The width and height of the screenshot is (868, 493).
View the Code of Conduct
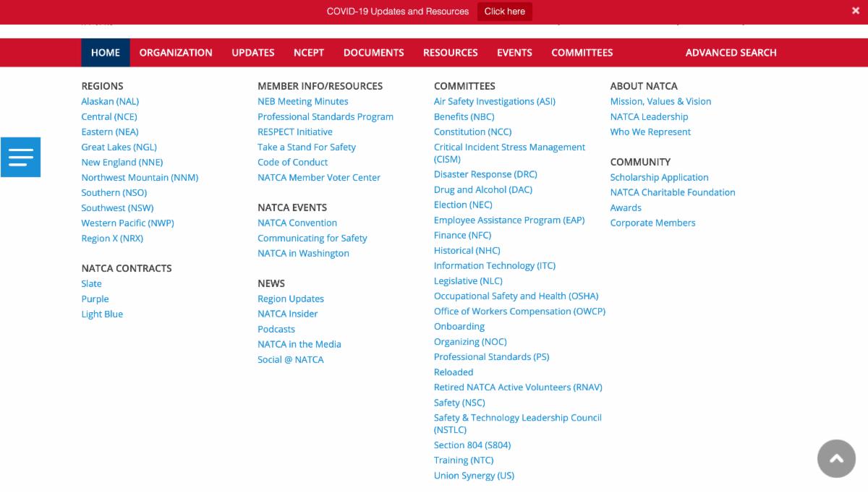pyautogui.click(x=293, y=162)
